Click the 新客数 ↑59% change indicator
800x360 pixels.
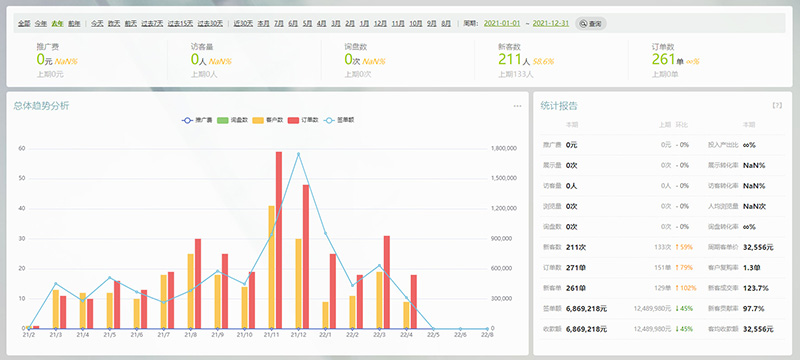click(684, 247)
